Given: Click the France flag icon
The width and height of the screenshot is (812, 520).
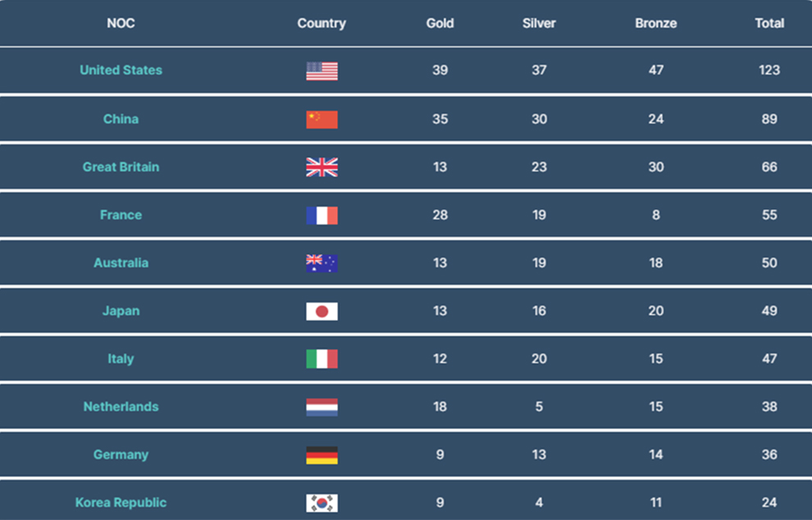Looking at the screenshot, I should 322,216.
